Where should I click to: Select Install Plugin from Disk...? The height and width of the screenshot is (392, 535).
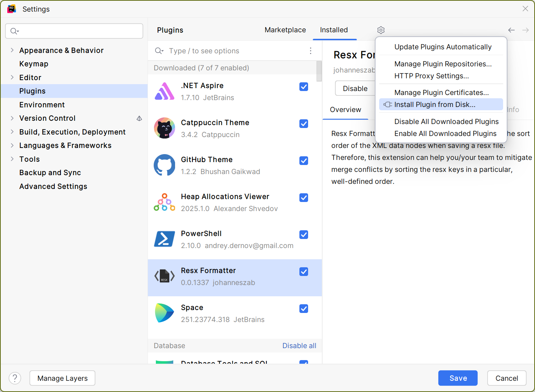pos(441,104)
